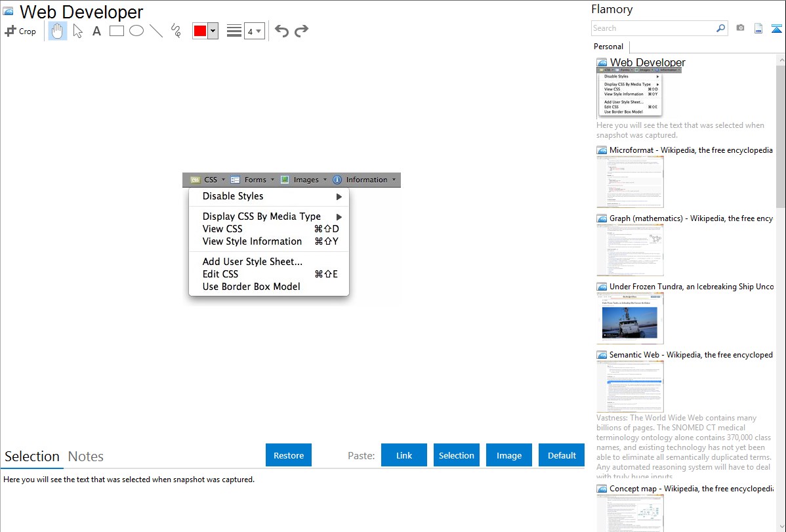Click the Image paste button
Image resolution: width=786 pixels, height=532 pixels.
coord(508,455)
